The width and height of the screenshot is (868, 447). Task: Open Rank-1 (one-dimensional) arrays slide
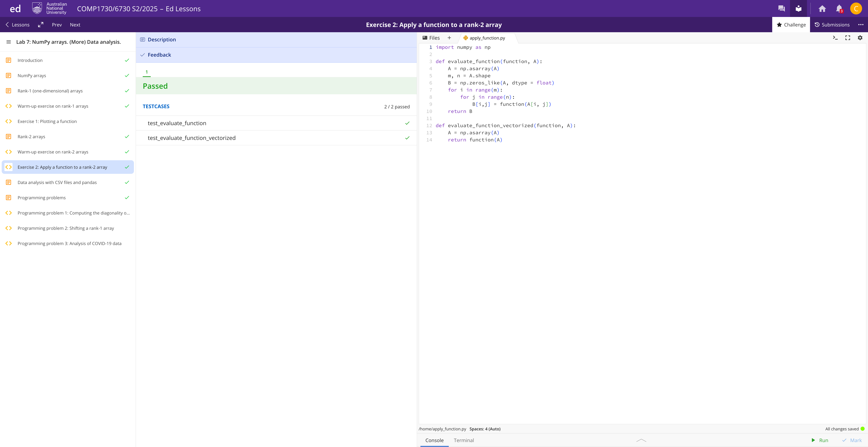pyautogui.click(x=68, y=91)
